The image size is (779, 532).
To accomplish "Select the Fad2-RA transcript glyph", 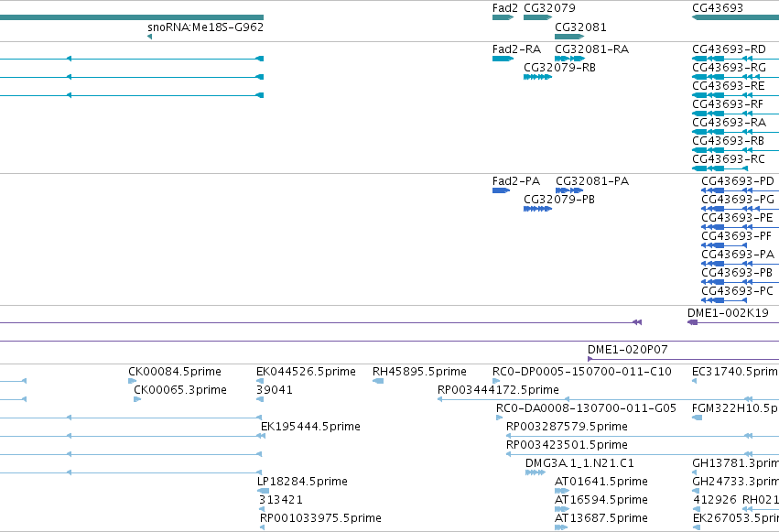I will point(503,59).
